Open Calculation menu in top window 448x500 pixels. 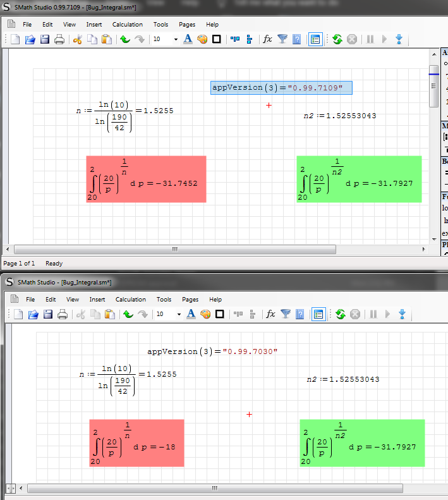(128, 25)
